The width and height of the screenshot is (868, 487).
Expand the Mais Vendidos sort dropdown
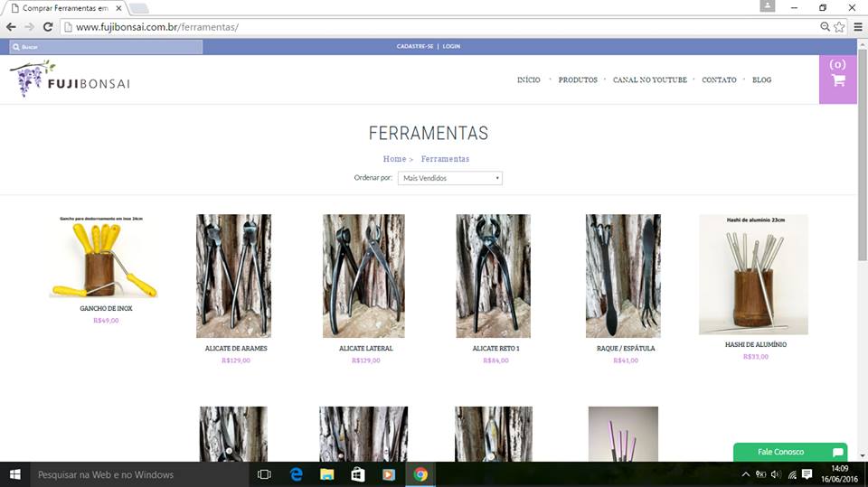tap(449, 178)
